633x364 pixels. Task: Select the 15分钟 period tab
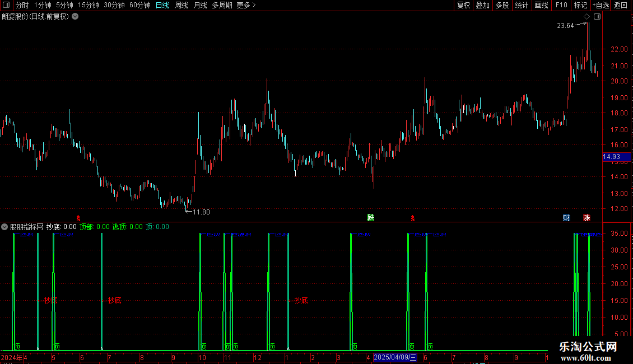point(88,5)
